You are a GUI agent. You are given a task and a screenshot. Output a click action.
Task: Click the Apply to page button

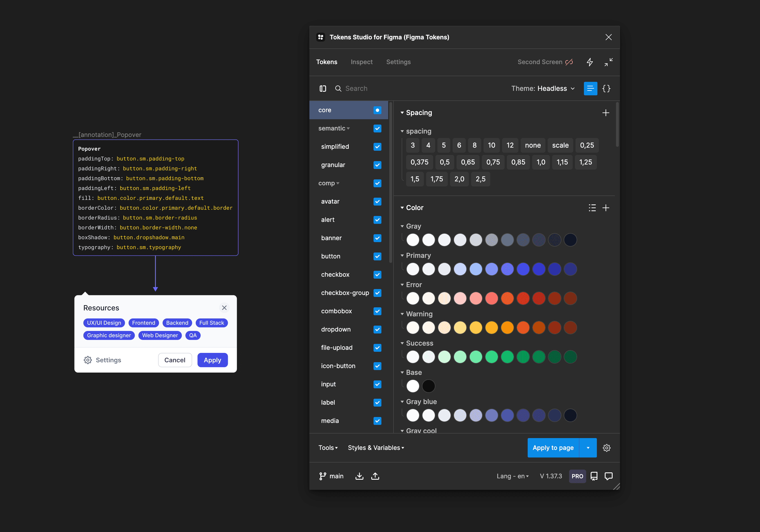tap(553, 448)
